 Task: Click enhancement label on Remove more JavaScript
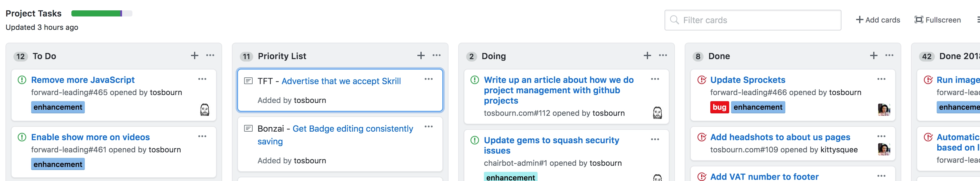[58, 107]
